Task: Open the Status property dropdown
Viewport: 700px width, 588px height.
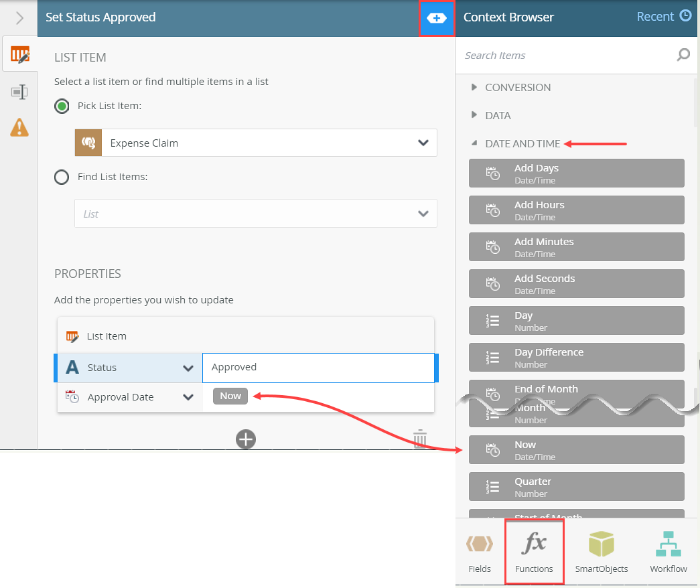Action: tap(188, 368)
